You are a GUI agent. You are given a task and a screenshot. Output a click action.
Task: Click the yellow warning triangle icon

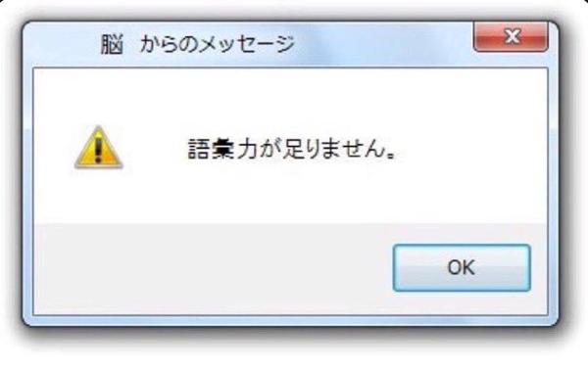tap(99, 147)
